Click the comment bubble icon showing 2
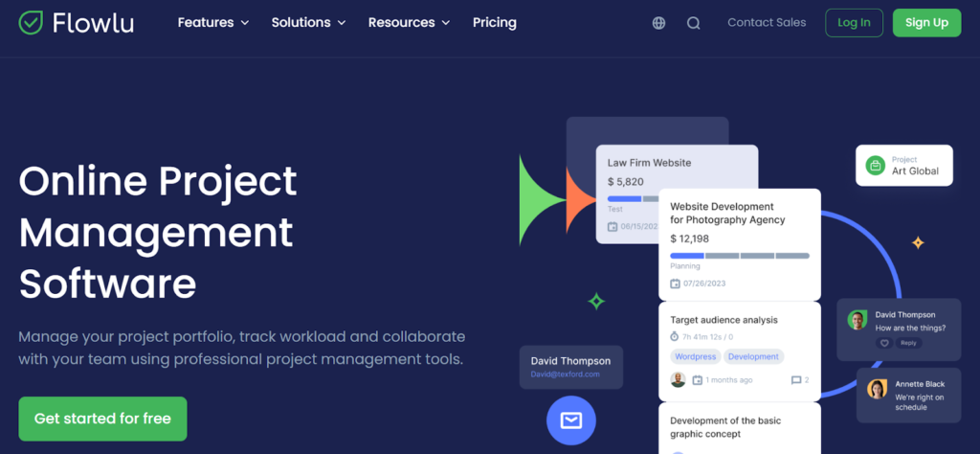980x454 pixels. (795, 380)
